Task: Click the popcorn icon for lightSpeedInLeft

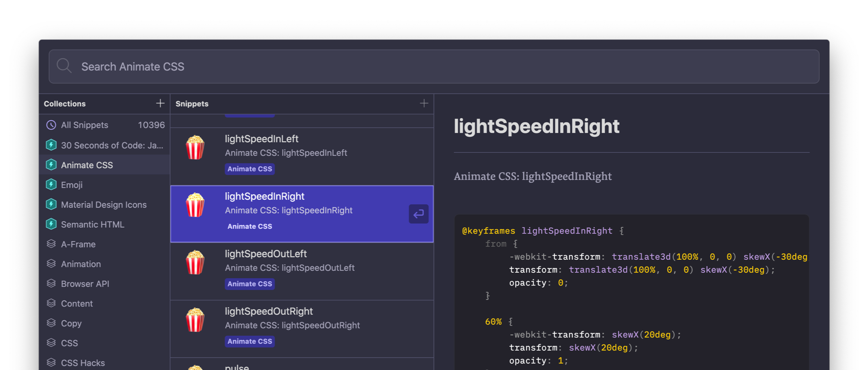Action: pyautogui.click(x=195, y=147)
